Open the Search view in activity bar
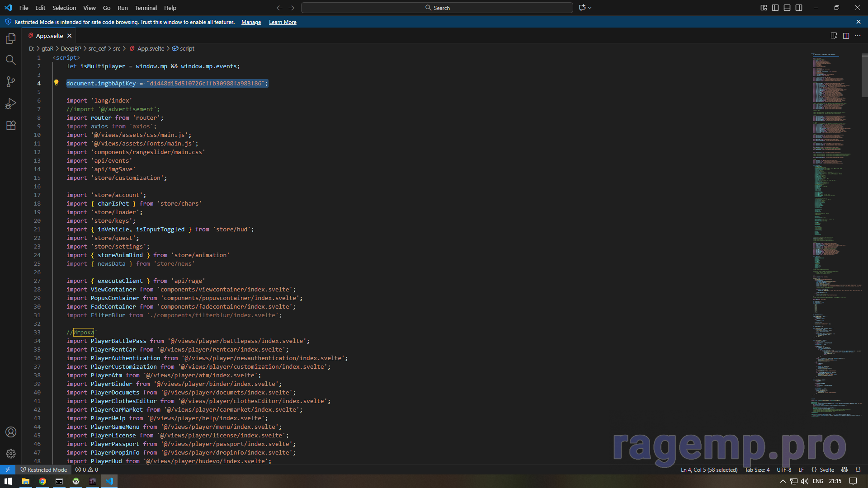The width and height of the screenshot is (868, 488). click(x=11, y=60)
